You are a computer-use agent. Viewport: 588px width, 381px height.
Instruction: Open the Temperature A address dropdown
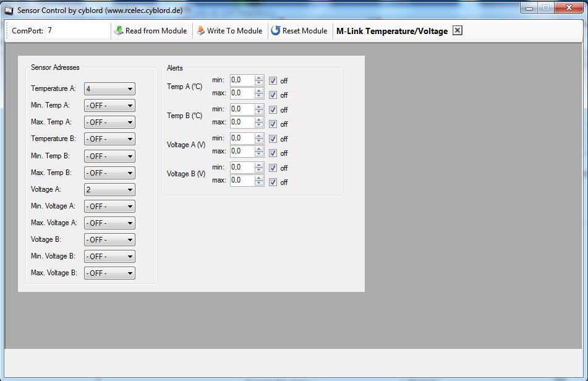[109, 89]
